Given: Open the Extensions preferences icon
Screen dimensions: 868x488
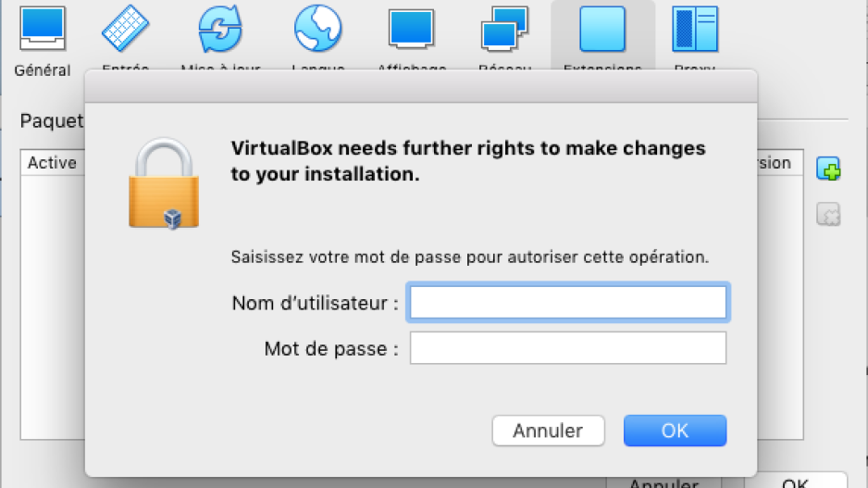Looking at the screenshot, I should click(602, 29).
